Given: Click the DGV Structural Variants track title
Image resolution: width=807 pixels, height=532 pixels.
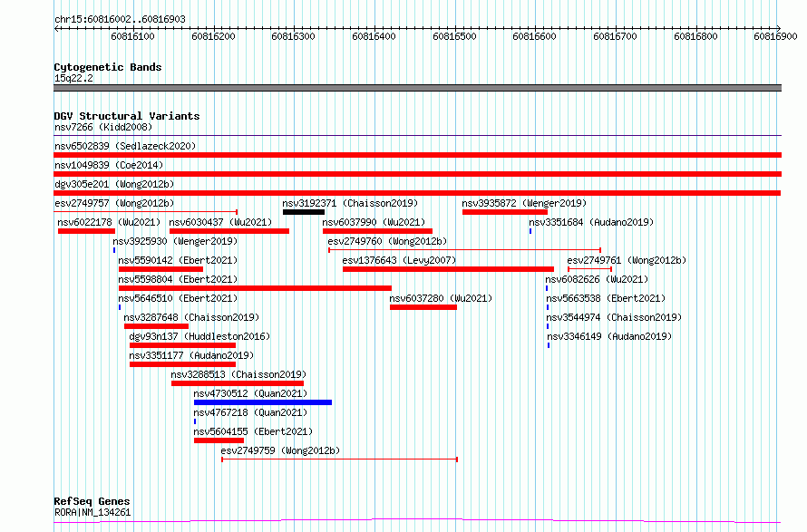Looking at the screenshot, I should click(127, 116).
